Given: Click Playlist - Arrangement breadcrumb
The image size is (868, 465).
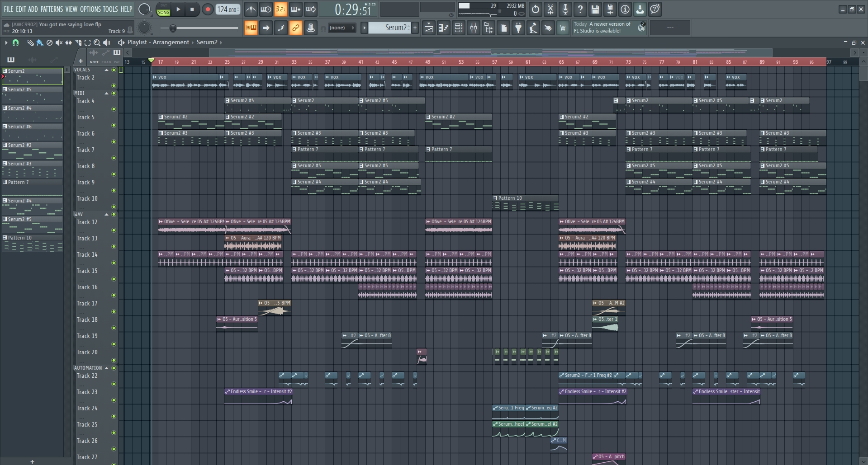Looking at the screenshot, I should [x=158, y=42].
